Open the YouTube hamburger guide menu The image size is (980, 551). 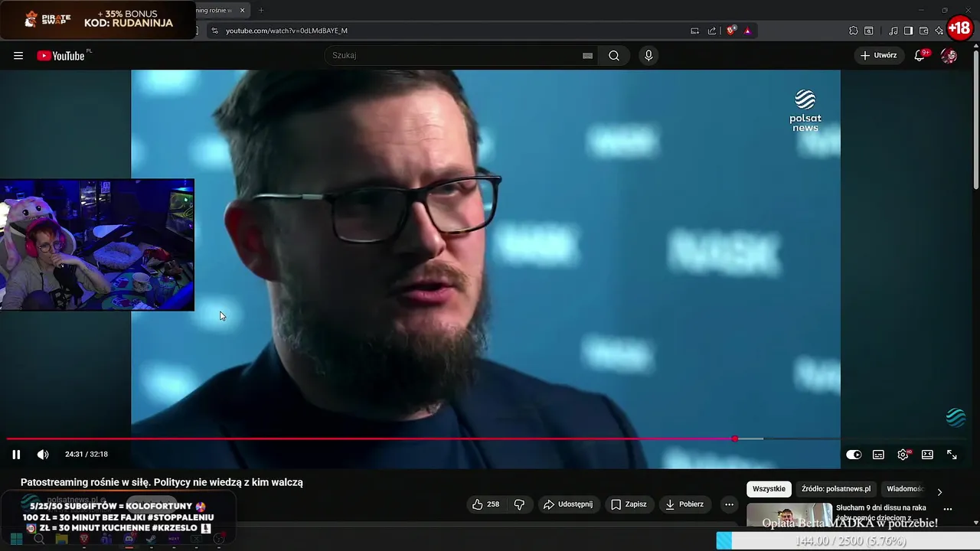tap(18, 55)
